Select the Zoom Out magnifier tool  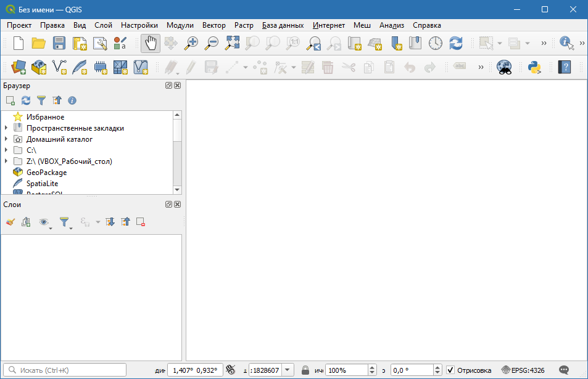(x=212, y=43)
